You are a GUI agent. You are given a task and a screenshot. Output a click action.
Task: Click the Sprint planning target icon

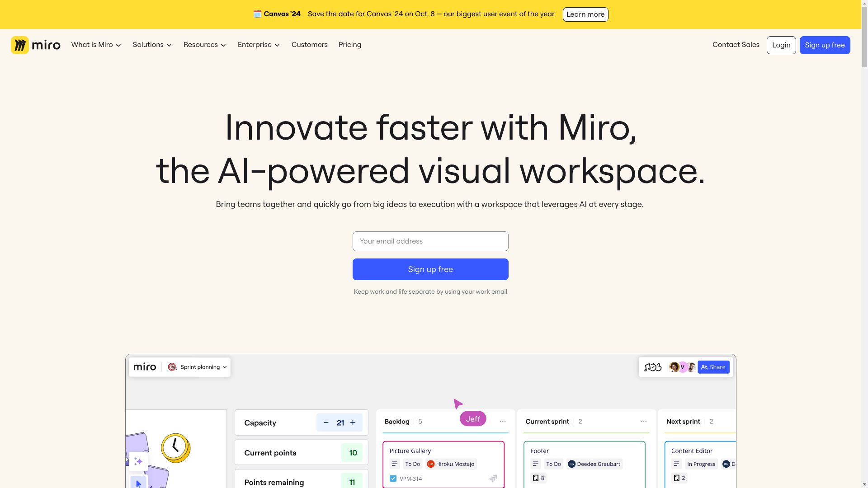(172, 367)
